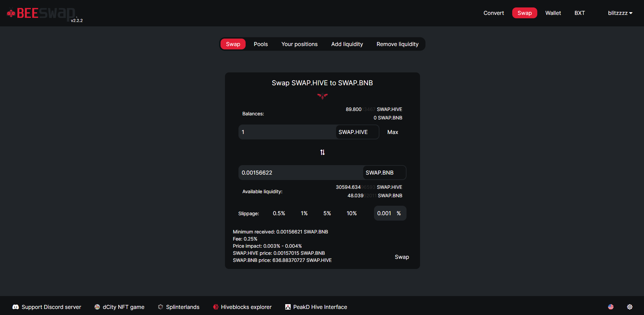Click the Discord icon in footer
The height and width of the screenshot is (315, 644).
pyautogui.click(x=16, y=307)
